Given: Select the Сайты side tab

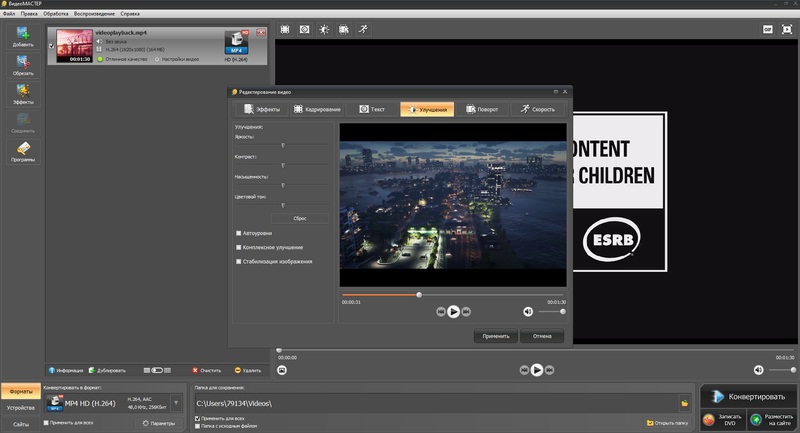Looking at the screenshot, I should pyautogui.click(x=21, y=424).
